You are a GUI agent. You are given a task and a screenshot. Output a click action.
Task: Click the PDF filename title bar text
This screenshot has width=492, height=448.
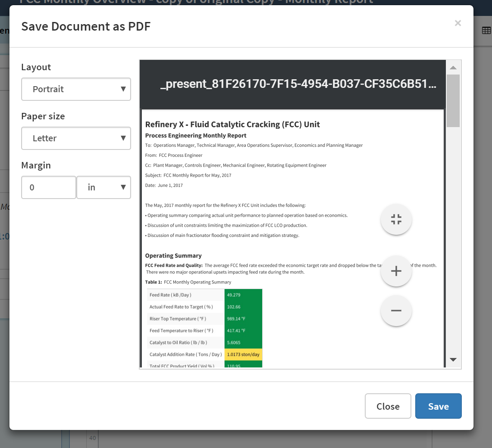[298, 84]
